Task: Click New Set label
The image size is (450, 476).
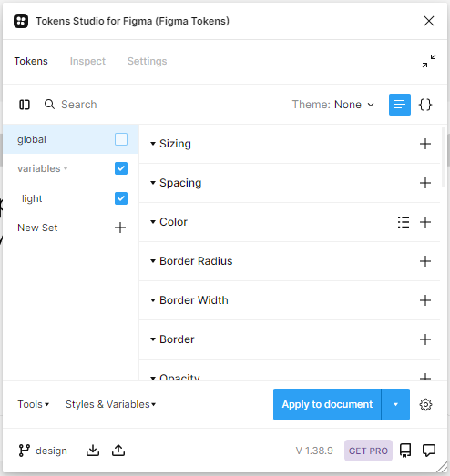Action: pyautogui.click(x=37, y=228)
